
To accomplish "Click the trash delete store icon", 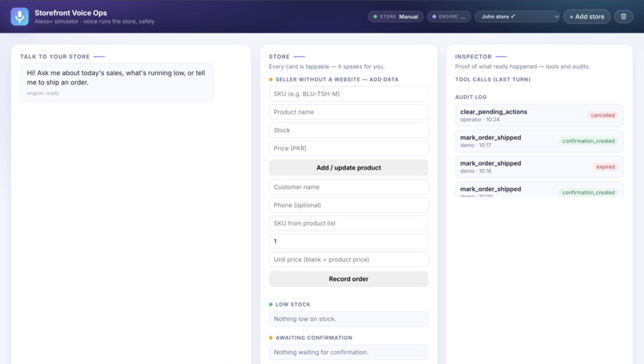I will point(623,17).
